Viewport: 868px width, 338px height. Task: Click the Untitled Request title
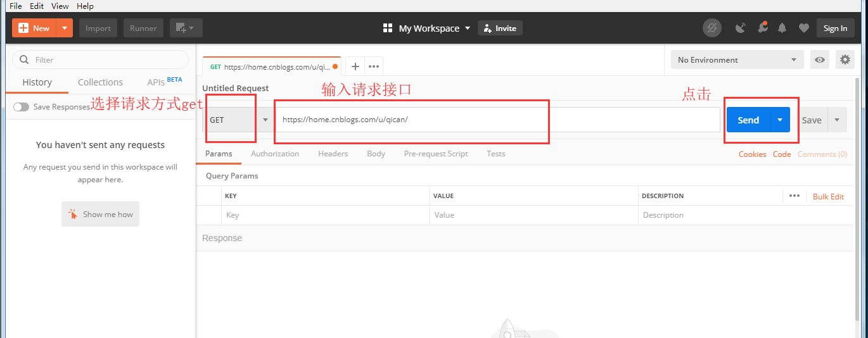(235, 88)
